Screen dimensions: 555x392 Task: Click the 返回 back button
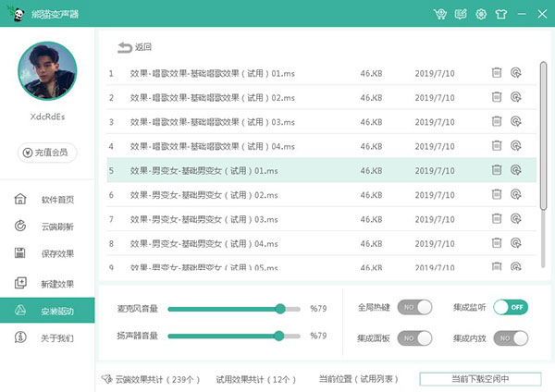tap(134, 47)
